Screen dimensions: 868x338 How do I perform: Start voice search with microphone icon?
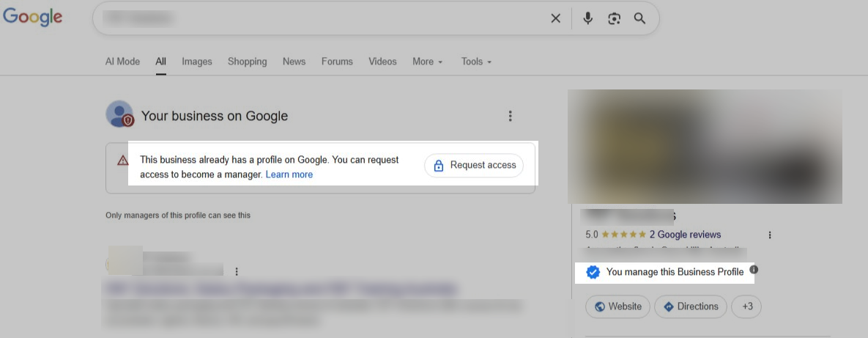coord(588,18)
